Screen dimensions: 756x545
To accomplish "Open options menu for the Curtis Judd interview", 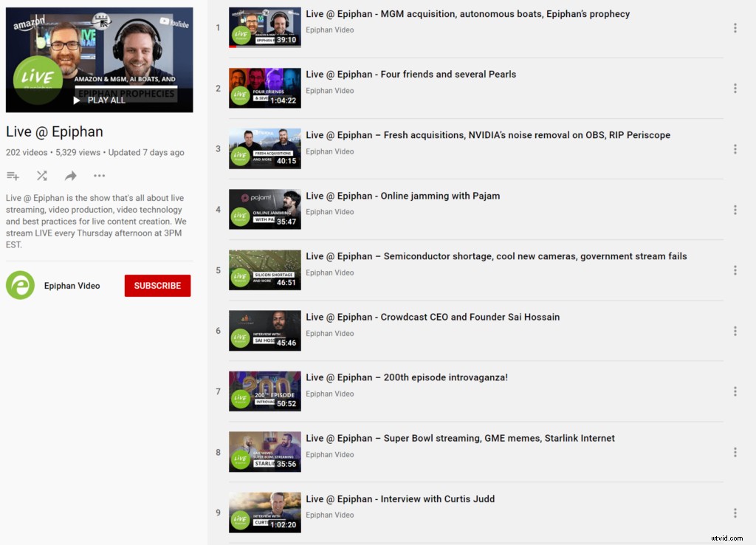I will [x=735, y=513].
